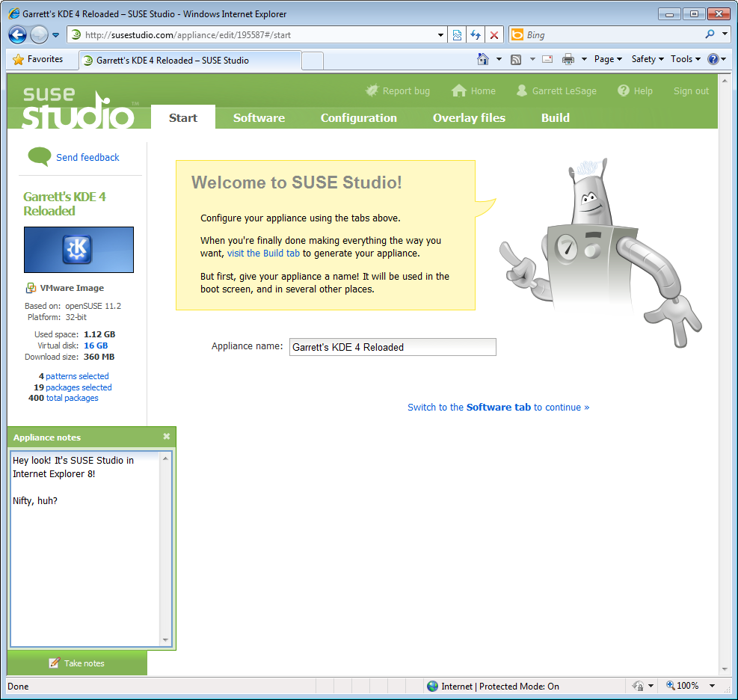The image size is (738, 700).
Task: Click inside the Appliance notes text area
Action: pos(86,549)
